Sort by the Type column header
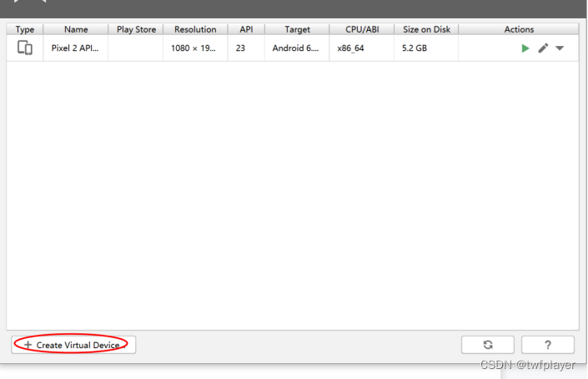Screen dimensions: 588x379 (x=25, y=29)
